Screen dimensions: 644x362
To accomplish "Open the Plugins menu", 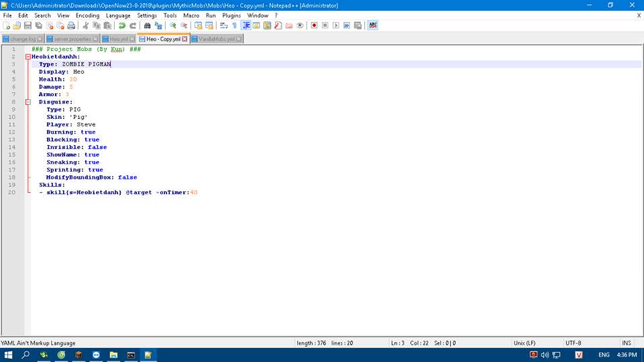I will [231, 15].
